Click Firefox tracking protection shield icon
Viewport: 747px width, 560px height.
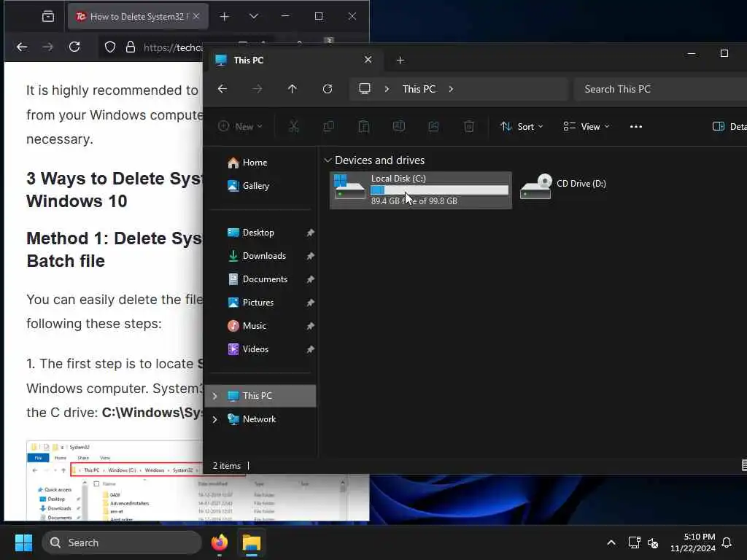[x=110, y=47]
